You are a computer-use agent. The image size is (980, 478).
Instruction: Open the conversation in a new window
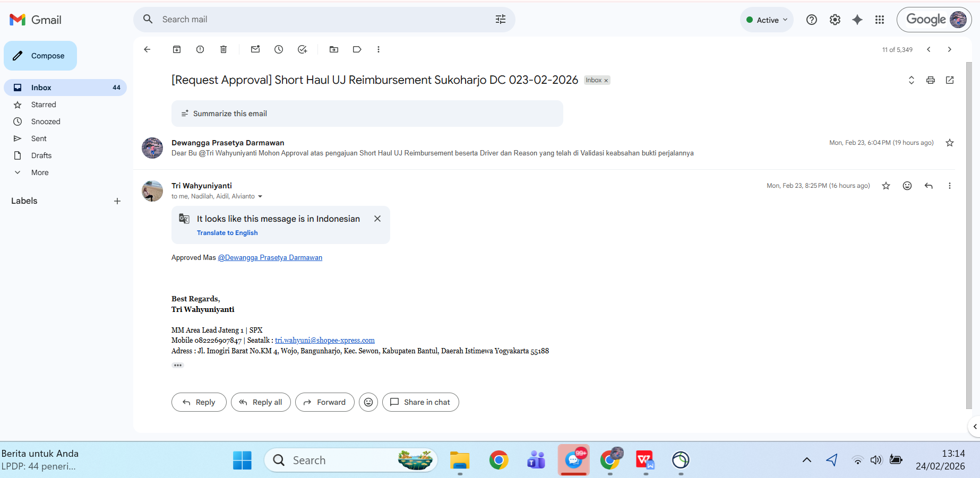950,80
